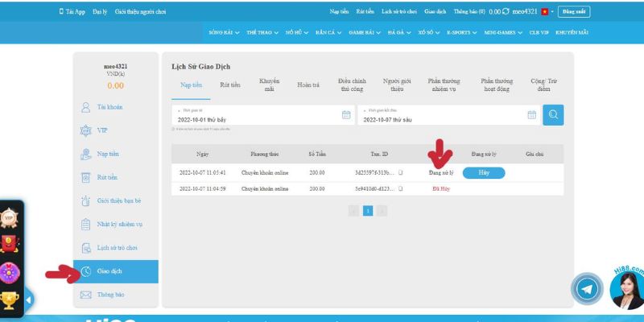644x322 pixels.
Task: Open the VIP badge in floating sidebar
Action: pos(10,217)
